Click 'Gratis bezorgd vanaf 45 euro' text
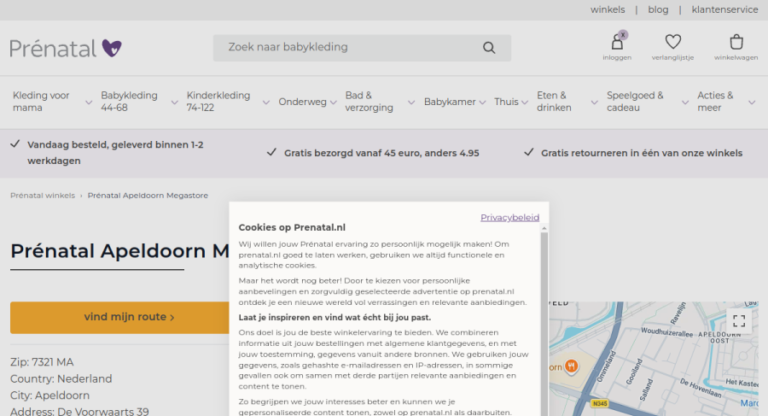The image size is (768, 416). (x=382, y=153)
